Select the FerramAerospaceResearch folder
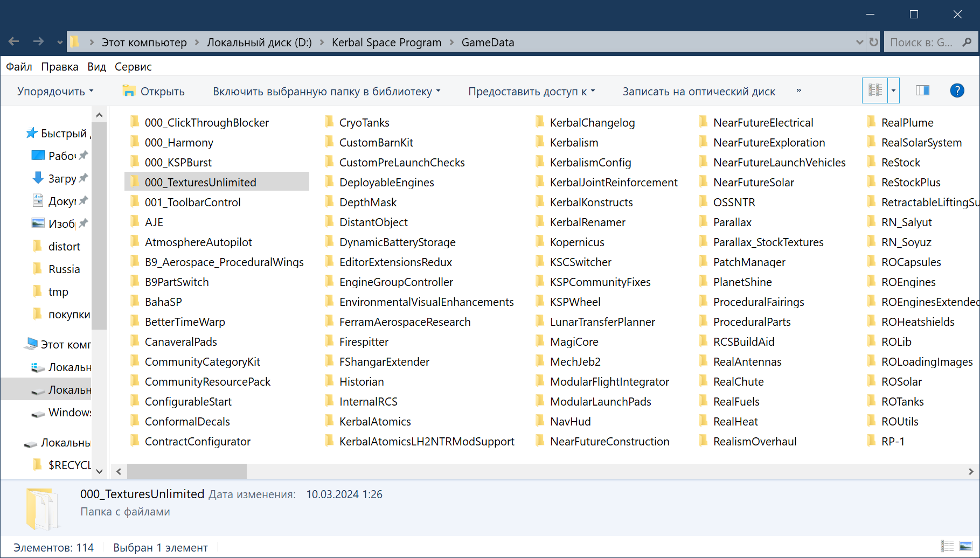 (x=398, y=322)
